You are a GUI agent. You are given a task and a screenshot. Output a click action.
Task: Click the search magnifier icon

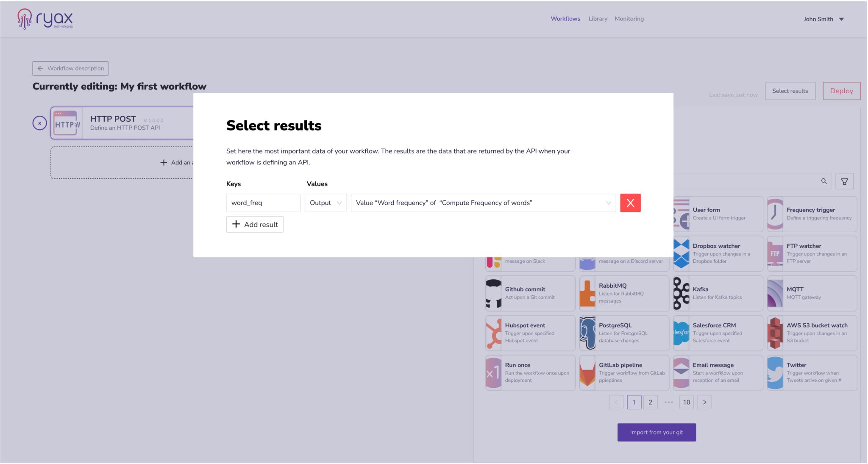tap(823, 181)
